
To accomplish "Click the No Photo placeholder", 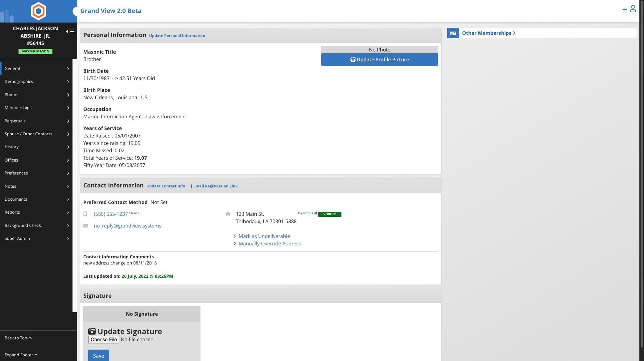I will 379,50.
